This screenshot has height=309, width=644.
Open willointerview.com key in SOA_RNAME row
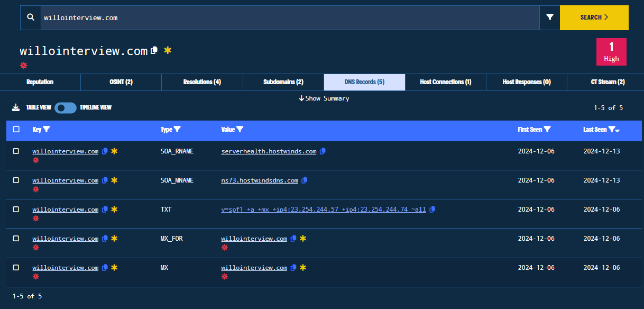66,151
